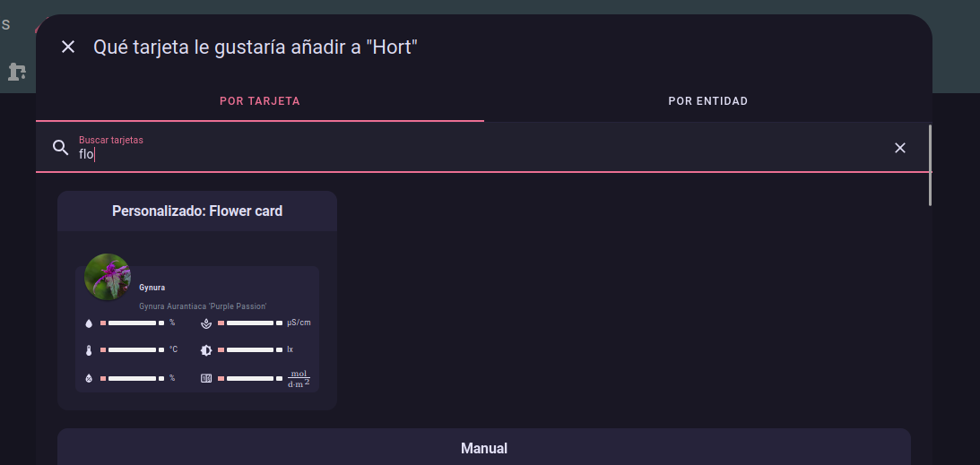980x465 pixels.
Task: Click the soil moisture level bar
Action: (x=132, y=323)
